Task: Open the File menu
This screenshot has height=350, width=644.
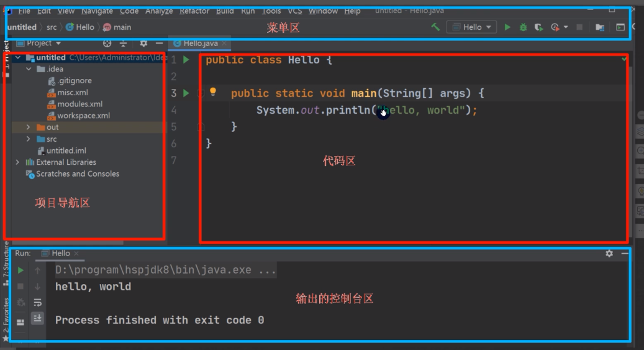Action: coord(24,11)
